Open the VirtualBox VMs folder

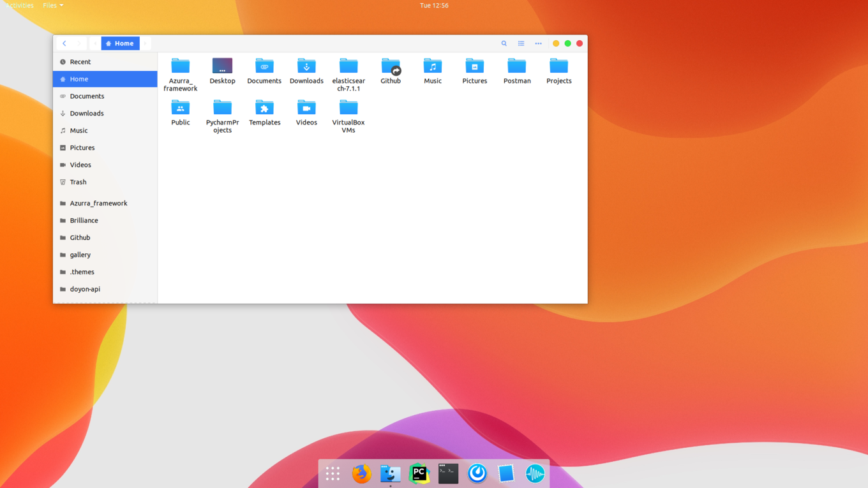348,108
